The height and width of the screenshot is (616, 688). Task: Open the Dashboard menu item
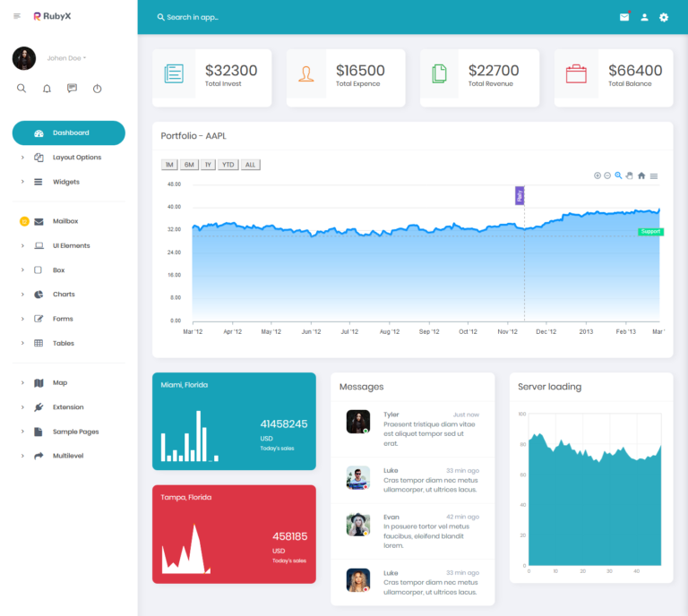[x=69, y=133]
